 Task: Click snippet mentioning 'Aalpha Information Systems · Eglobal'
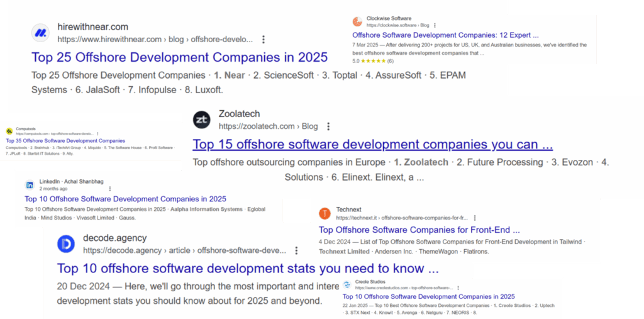click(145, 213)
